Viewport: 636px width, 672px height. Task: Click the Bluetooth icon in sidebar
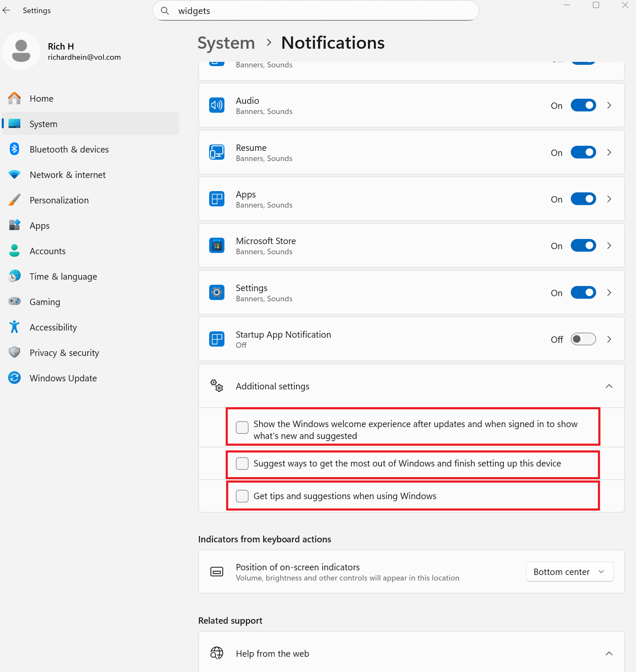(x=14, y=149)
